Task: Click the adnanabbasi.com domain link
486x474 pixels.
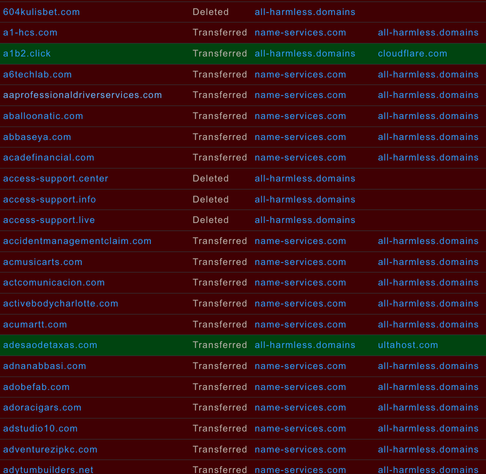Action: (x=45, y=366)
